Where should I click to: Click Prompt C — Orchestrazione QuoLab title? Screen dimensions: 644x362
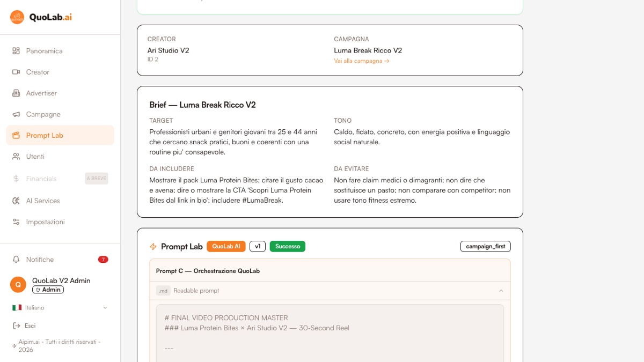(x=208, y=271)
